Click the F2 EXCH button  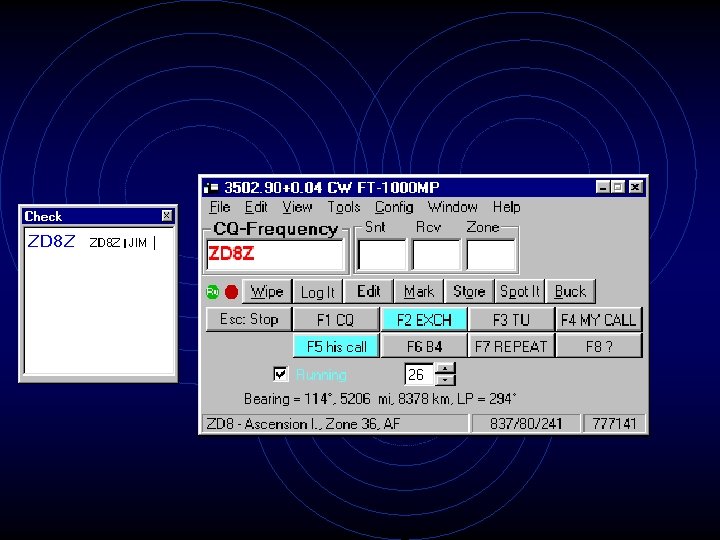click(424, 319)
